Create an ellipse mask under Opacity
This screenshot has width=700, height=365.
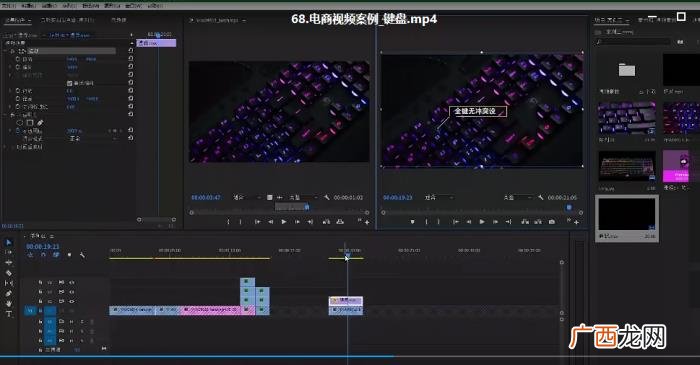coord(20,123)
